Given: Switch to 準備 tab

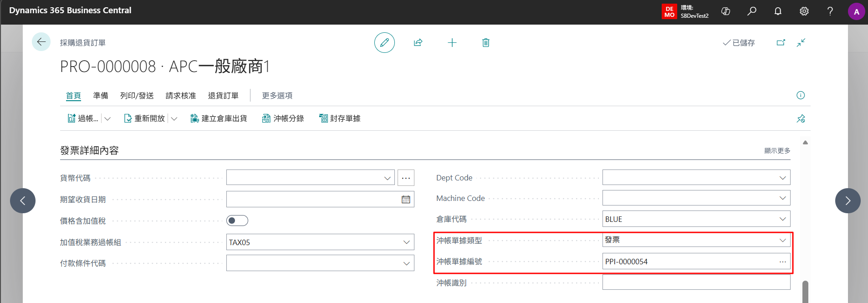Looking at the screenshot, I should (x=101, y=96).
